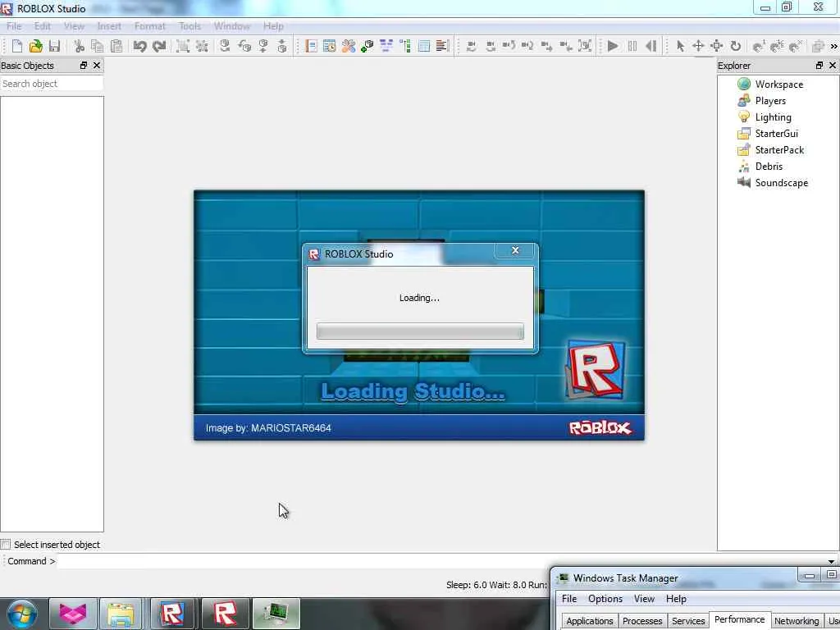This screenshot has width=840, height=630.
Task: Select the Move cross-arrows tool
Action: point(698,46)
